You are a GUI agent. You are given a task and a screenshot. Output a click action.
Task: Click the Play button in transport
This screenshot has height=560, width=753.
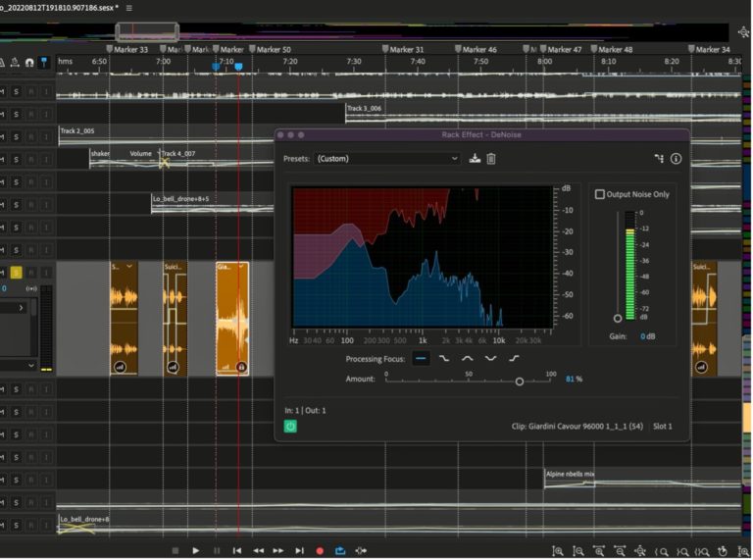point(196,551)
